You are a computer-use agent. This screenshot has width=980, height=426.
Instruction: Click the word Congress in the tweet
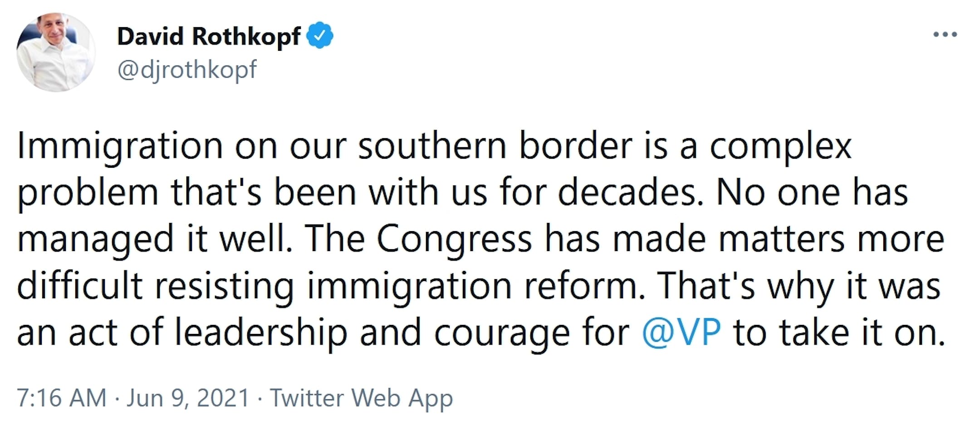click(x=454, y=240)
